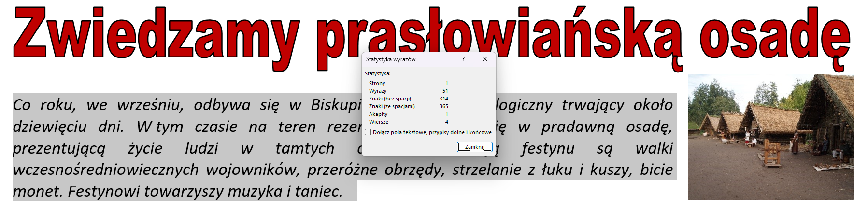Image resolution: width=868 pixels, height=215 pixels.
Task: Close the Statystyka wyrazów dialog
Action: (x=485, y=59)
